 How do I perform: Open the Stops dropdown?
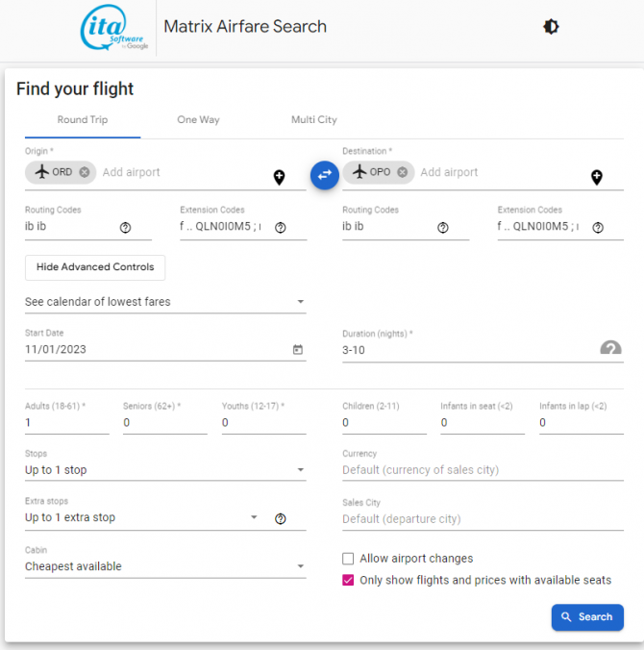point(165,470)
